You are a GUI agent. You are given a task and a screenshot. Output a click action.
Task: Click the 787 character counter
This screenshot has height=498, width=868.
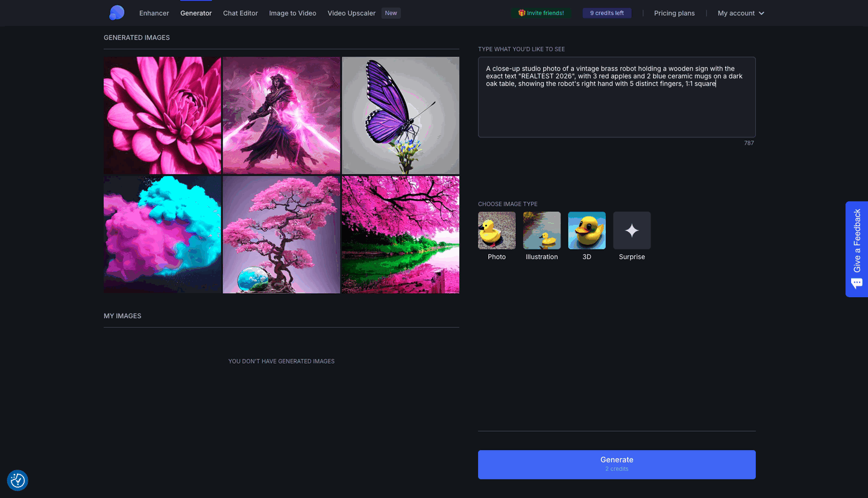[749, 143]
